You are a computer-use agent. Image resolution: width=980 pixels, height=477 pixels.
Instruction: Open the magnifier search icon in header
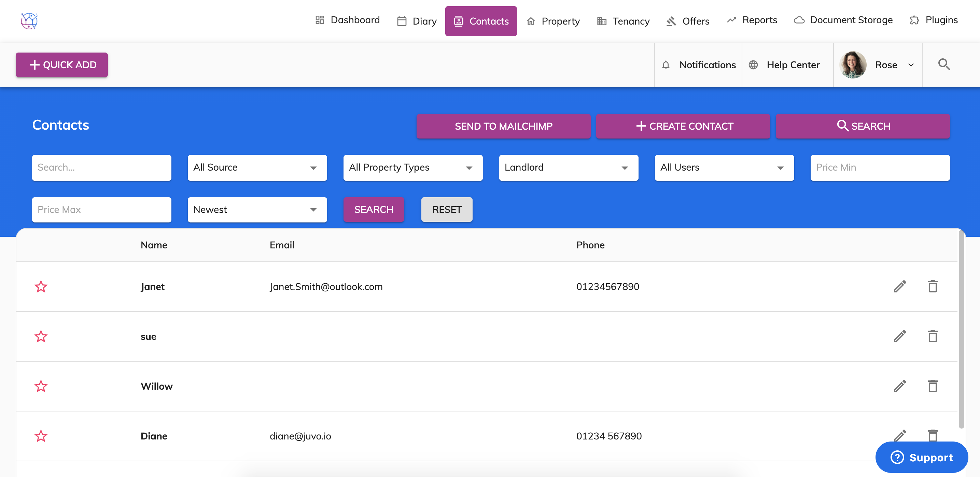944,64
